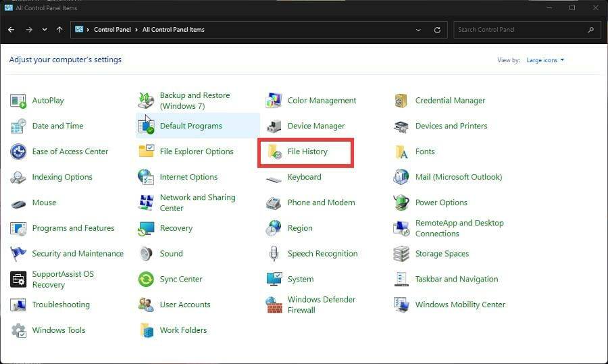This screenshot has height=364, width=608.
Task: Open the Sound speaker icon
Action: 146,254
